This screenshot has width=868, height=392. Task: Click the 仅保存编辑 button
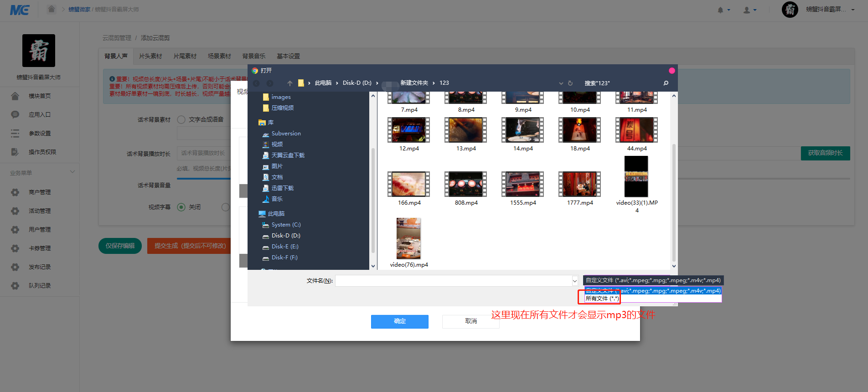tap(120, 246)
